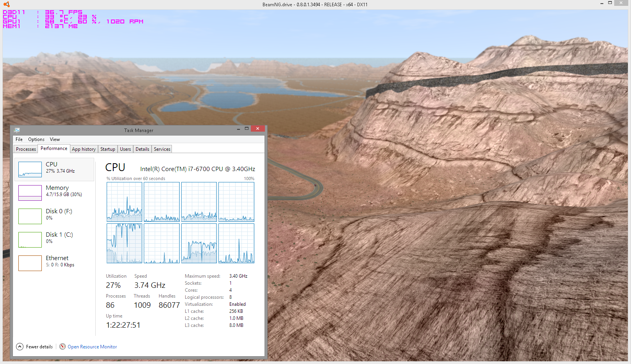The height and width of the screenshot is (364, 631).
Task: Click the large CPU heading
Action: click(115, 167)
